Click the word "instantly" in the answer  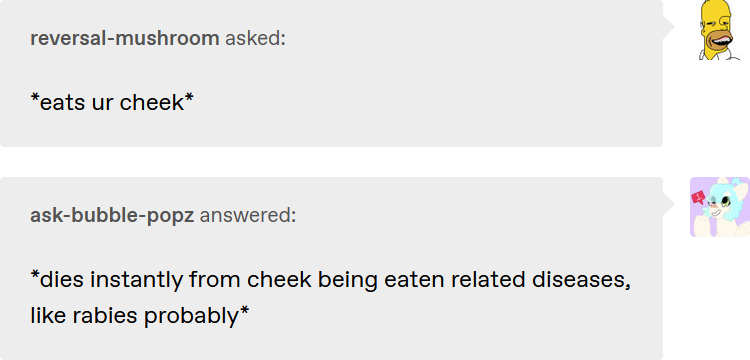[x=136, y=280]
